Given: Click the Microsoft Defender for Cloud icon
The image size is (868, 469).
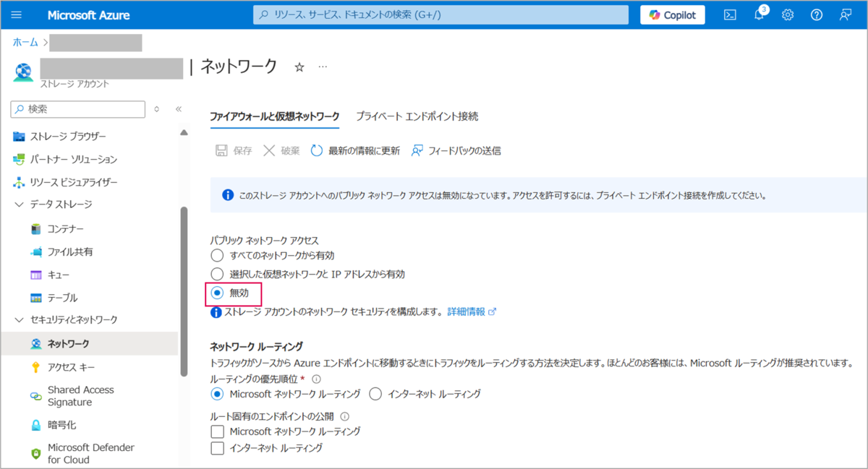Looking at the screenshot, I should coord(36,454).
